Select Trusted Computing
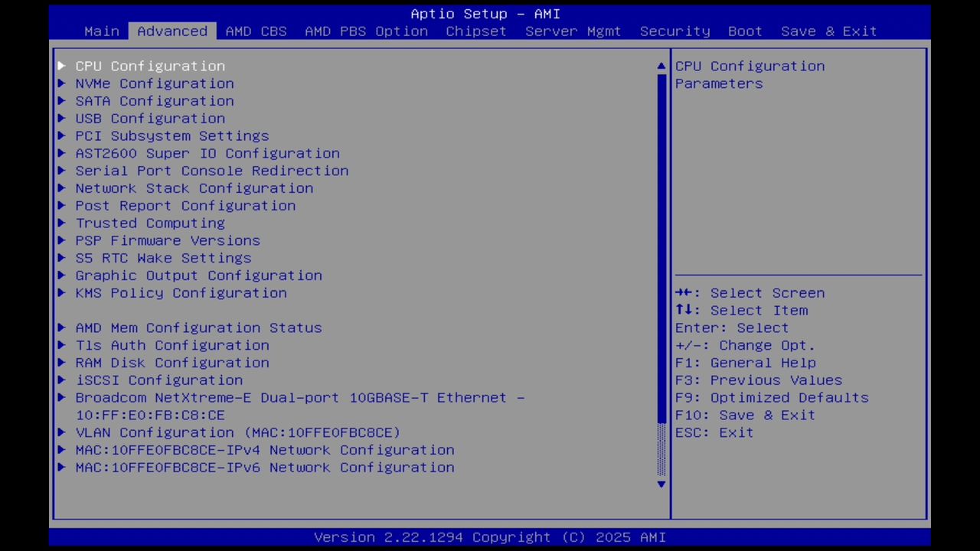 [150, 223]
